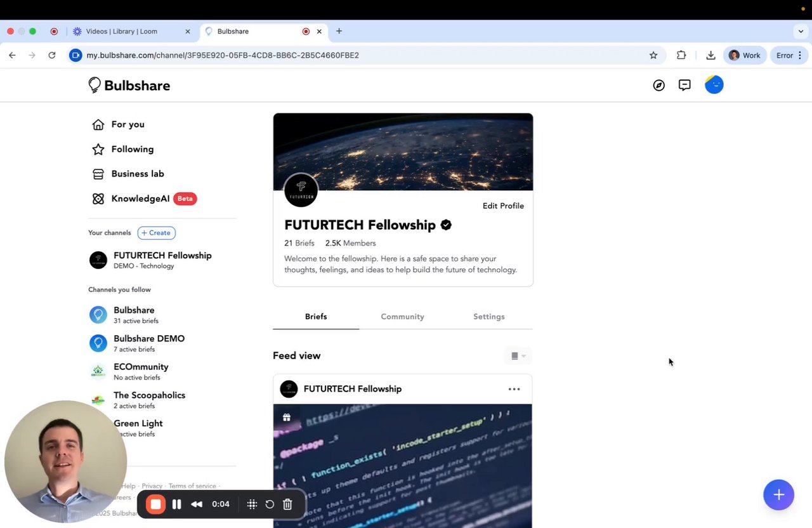Pause the Loom recording
The image size is (812, 528).
point(177,505)
